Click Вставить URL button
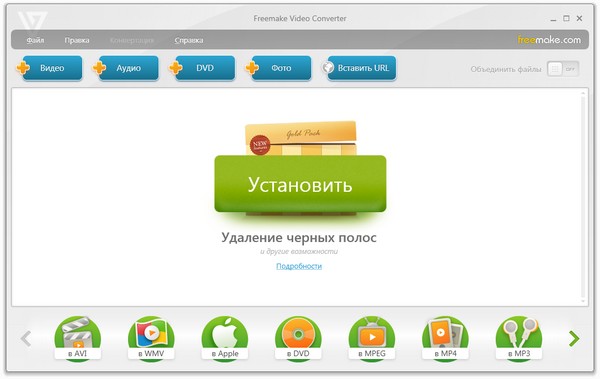Screen dimensions: 600x379 point(359,68)
